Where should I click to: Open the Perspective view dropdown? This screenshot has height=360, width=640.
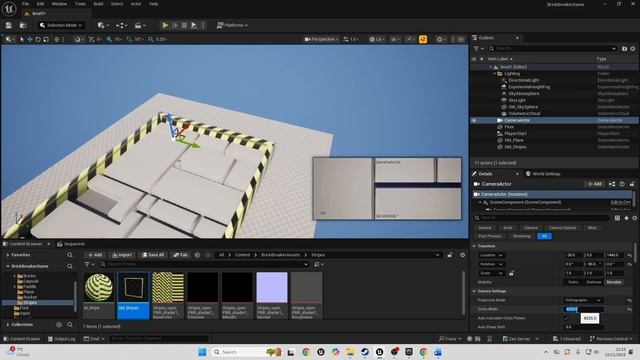[x=321, y=39]
